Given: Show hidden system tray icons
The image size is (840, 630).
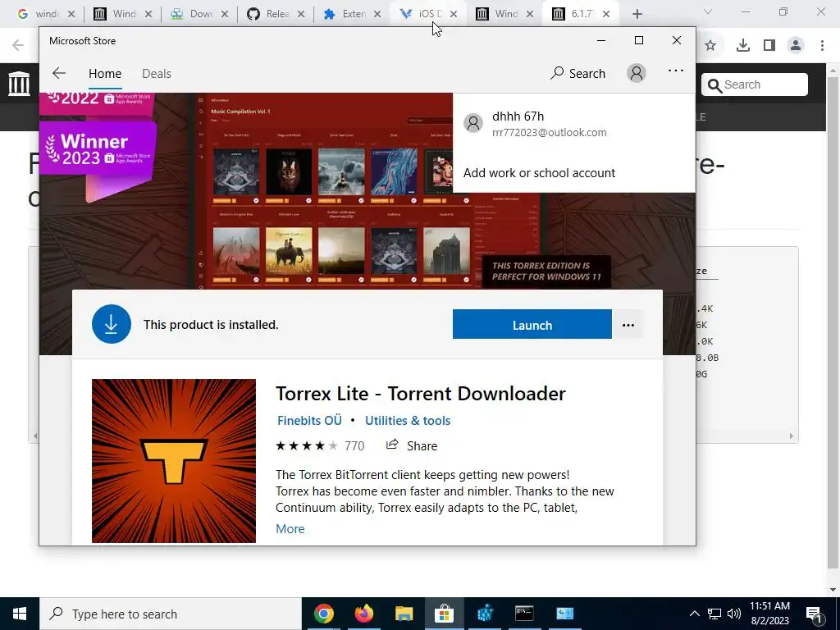Looking at the screenshot, I should (x=694, y=614).
